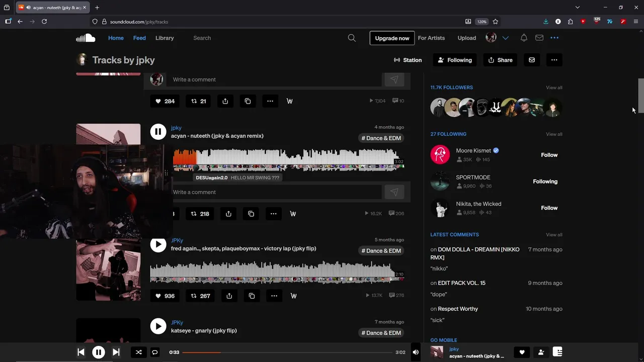Skip to next track in player bar
Screen dimensions: 644x362
tap(116, 352)
